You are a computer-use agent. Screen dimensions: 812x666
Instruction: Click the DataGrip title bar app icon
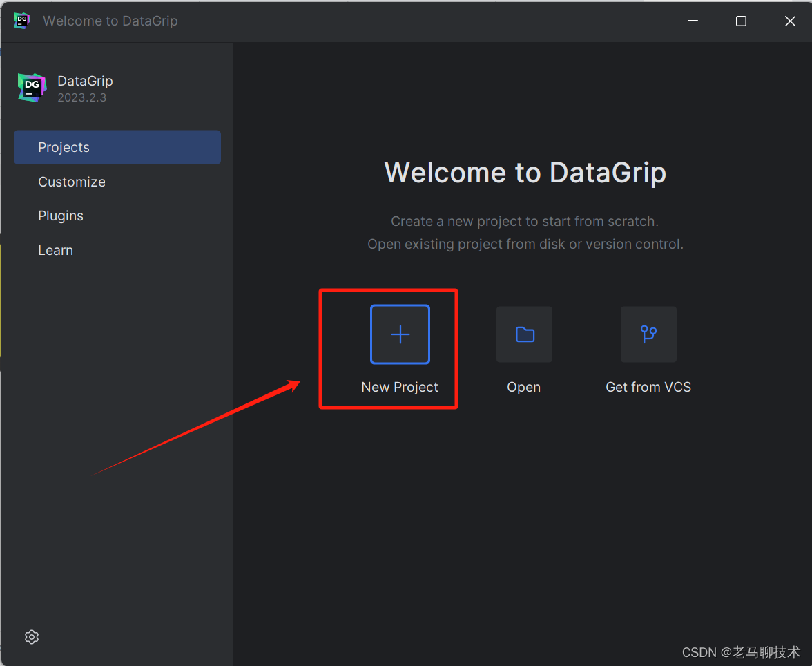pos(22,21)
